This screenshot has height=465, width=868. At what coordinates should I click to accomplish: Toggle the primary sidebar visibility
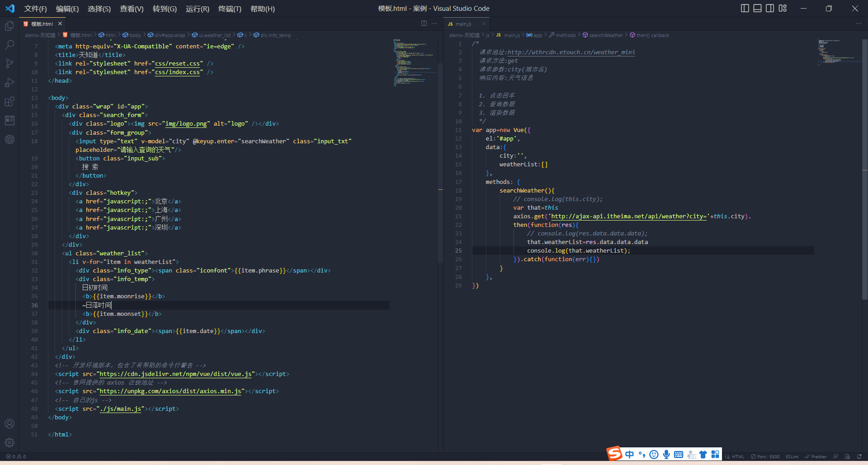(744, 8)
